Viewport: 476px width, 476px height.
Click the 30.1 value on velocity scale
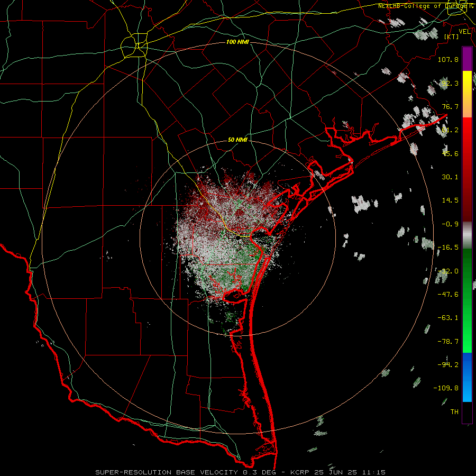pos(450,177)
